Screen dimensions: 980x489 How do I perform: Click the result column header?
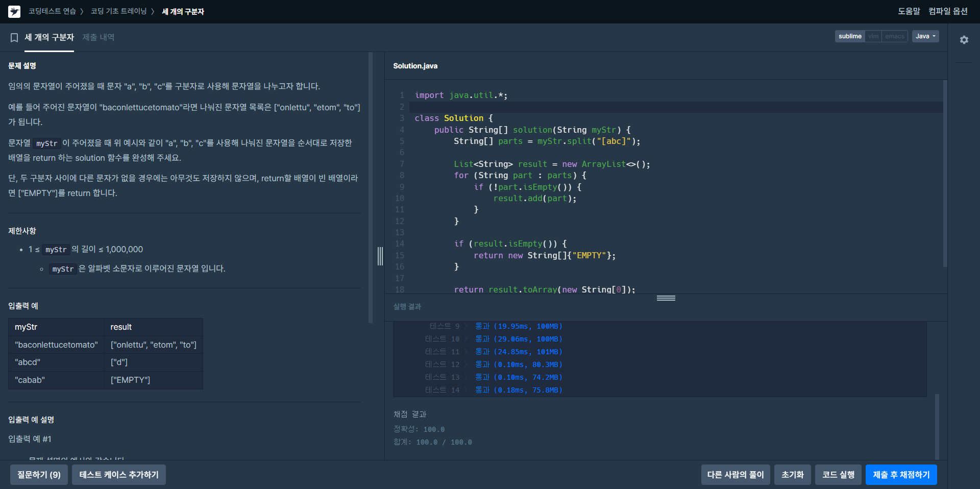[x=154, y=327]
